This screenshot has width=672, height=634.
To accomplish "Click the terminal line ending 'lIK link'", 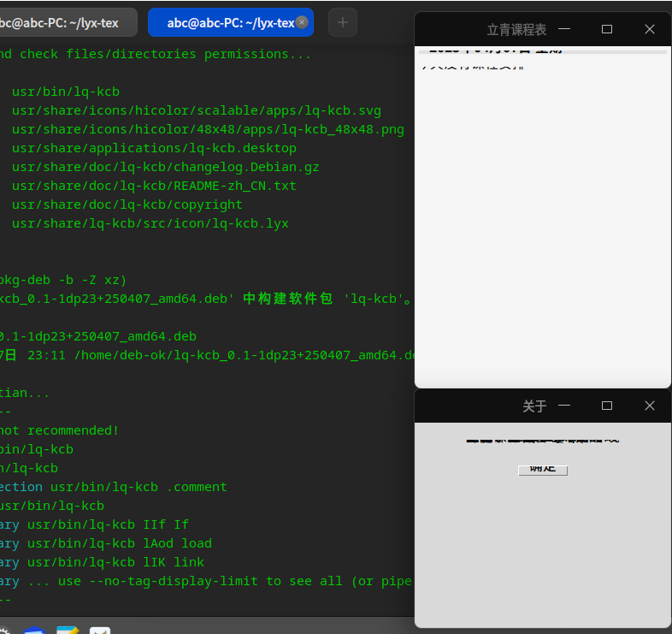I will tap(102, 563).
